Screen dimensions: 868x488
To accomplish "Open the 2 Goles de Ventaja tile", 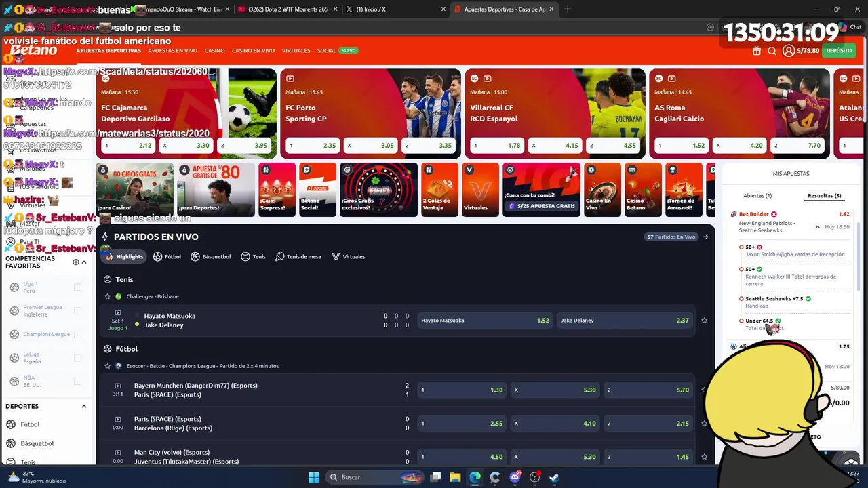I will point(439,190).
